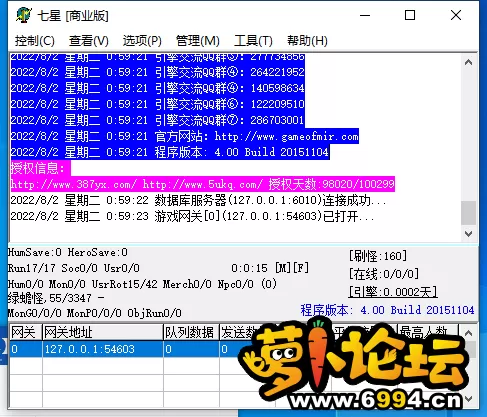
Task: Click the 七星 app icon in title bar
Action: pyautogui.click(x=24, y=15)
